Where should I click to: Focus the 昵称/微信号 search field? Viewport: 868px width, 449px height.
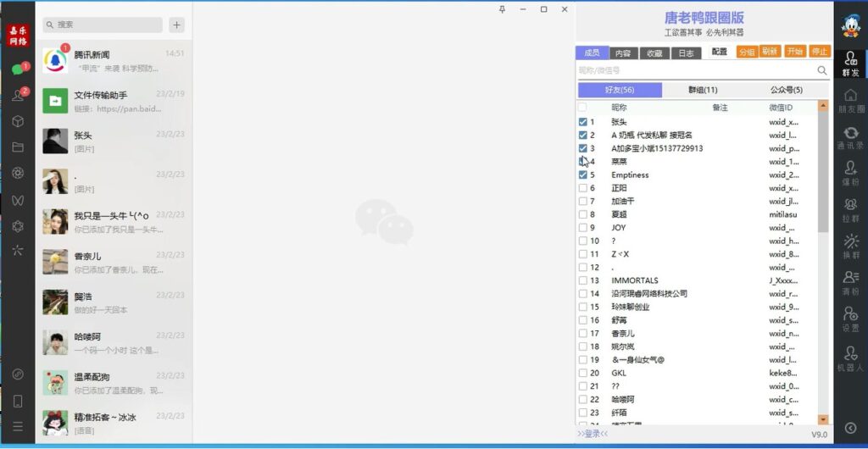(x=697, y=70)
